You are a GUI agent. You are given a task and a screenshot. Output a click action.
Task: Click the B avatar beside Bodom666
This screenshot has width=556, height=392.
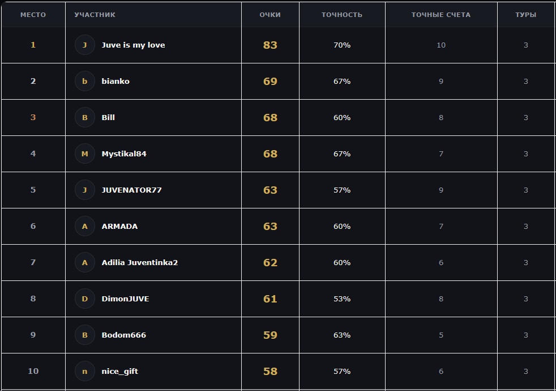[x=85, y=335]
